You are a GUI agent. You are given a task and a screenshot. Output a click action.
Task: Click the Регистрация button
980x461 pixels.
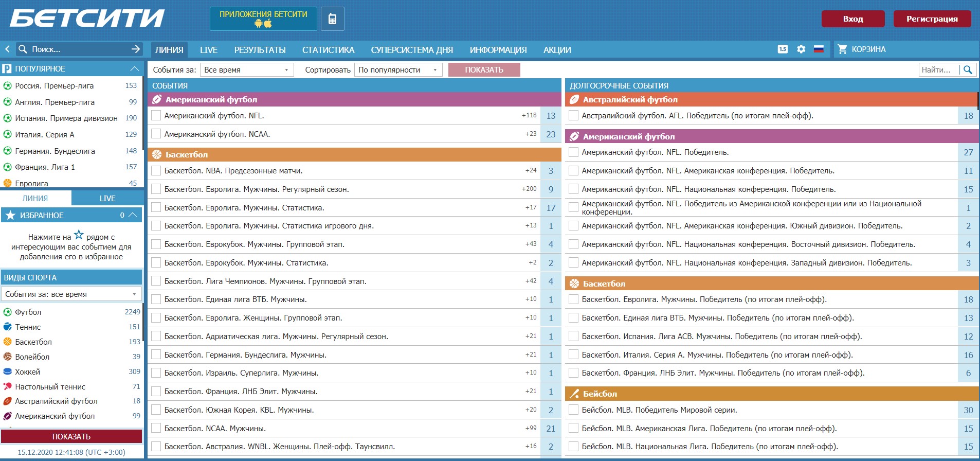932,19
